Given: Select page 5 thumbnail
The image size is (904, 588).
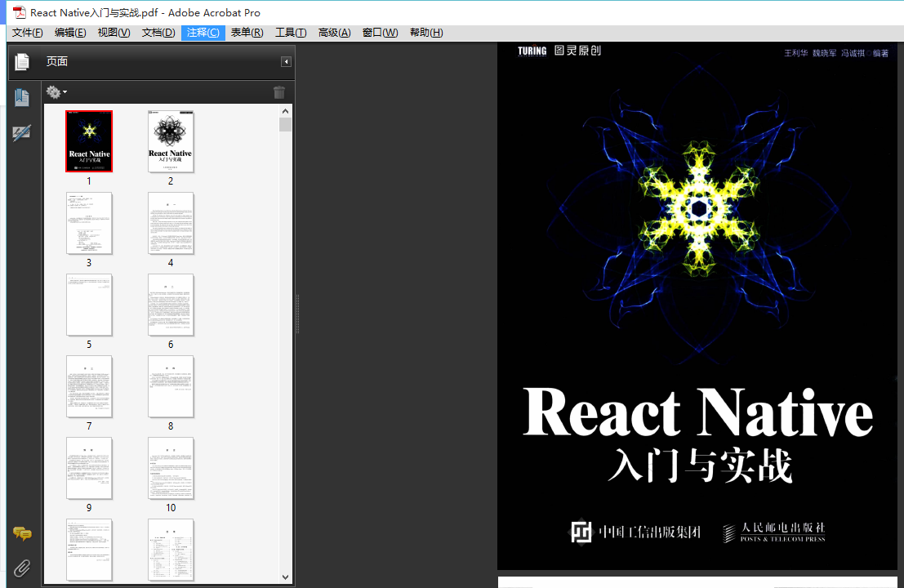Looking at the screenshot, I should (x=89, y=305).
